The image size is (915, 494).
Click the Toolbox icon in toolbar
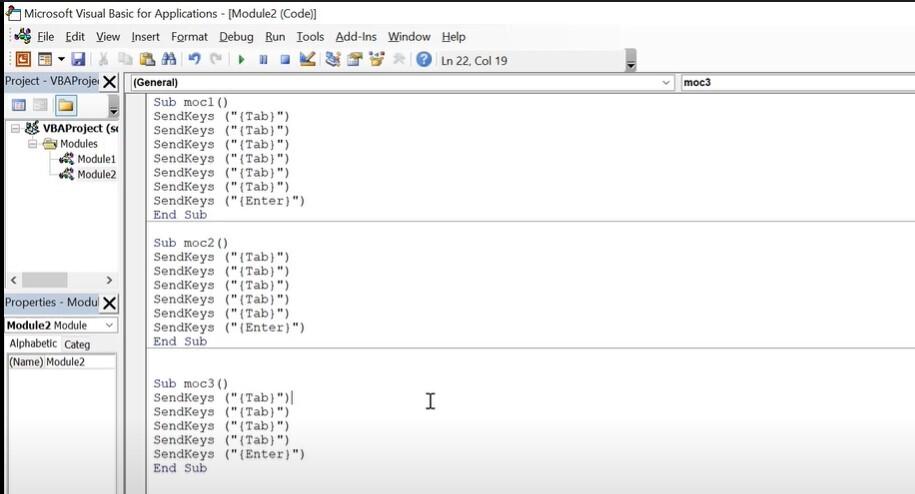(x=399, y=59)
